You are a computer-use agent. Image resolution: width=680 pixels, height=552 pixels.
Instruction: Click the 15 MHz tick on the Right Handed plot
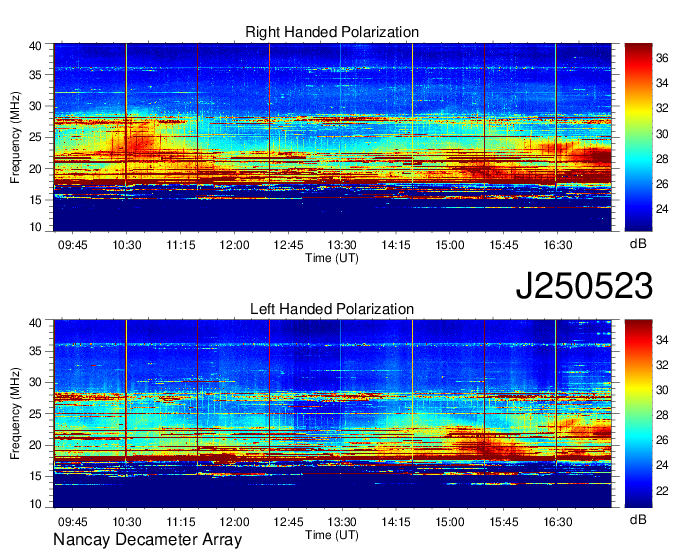(35, 200)
